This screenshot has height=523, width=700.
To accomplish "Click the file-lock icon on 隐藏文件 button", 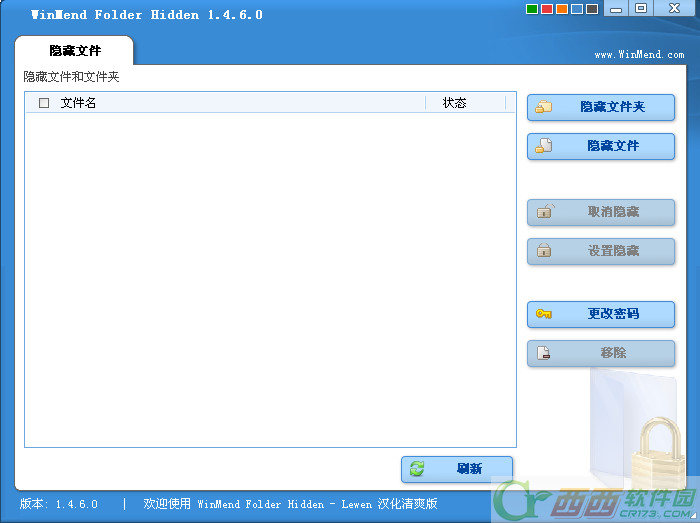I will pyautogui.click(x=544, y=146).
